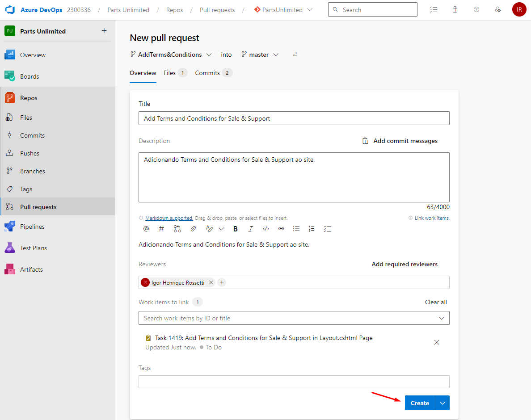
Task: Insert a mention with the @ icon
Action: click(x=146, y=229)
